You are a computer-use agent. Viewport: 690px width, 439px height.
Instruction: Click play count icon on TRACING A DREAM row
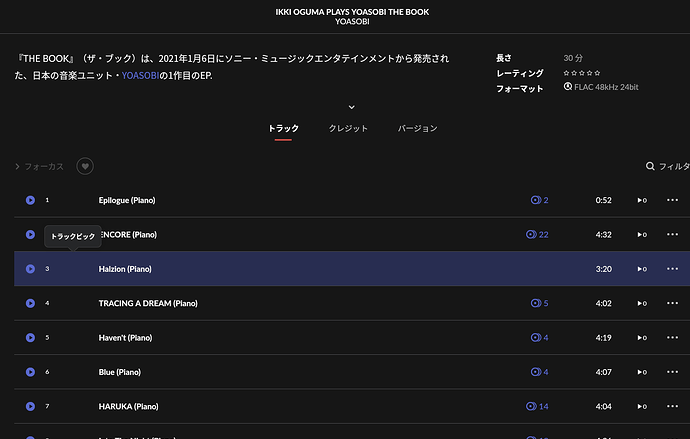click(x=642, y=303)
